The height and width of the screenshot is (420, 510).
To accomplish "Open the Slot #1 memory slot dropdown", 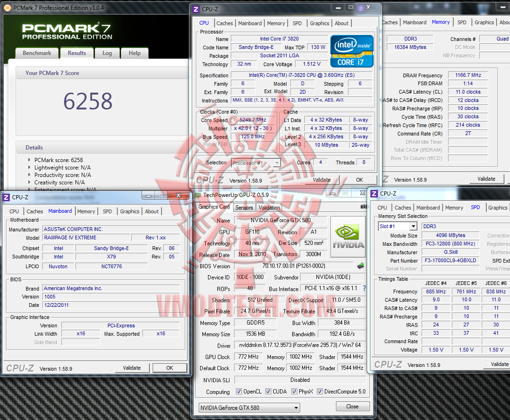I will (x=397, y=226).
